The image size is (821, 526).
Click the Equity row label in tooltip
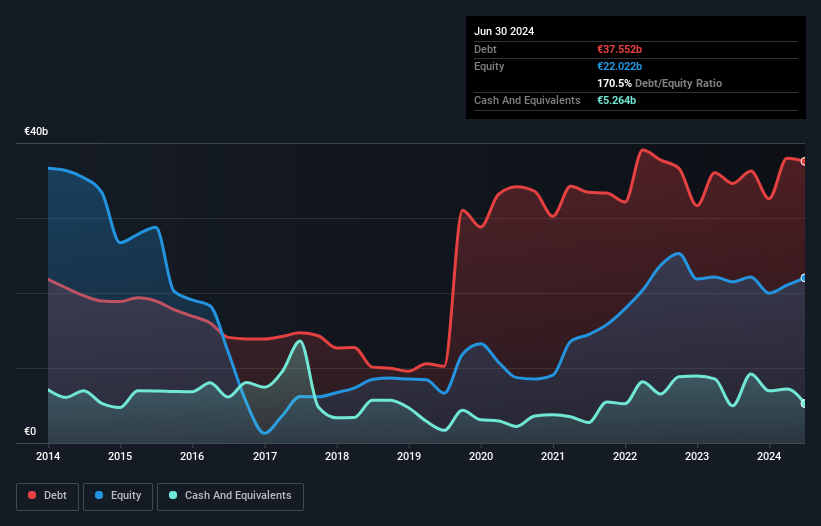[489, 66]
